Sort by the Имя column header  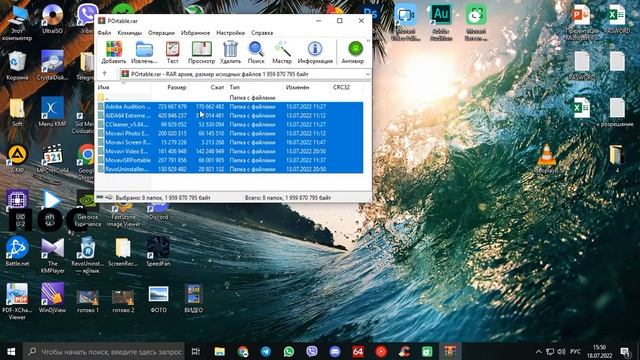(x=124, y=87)
